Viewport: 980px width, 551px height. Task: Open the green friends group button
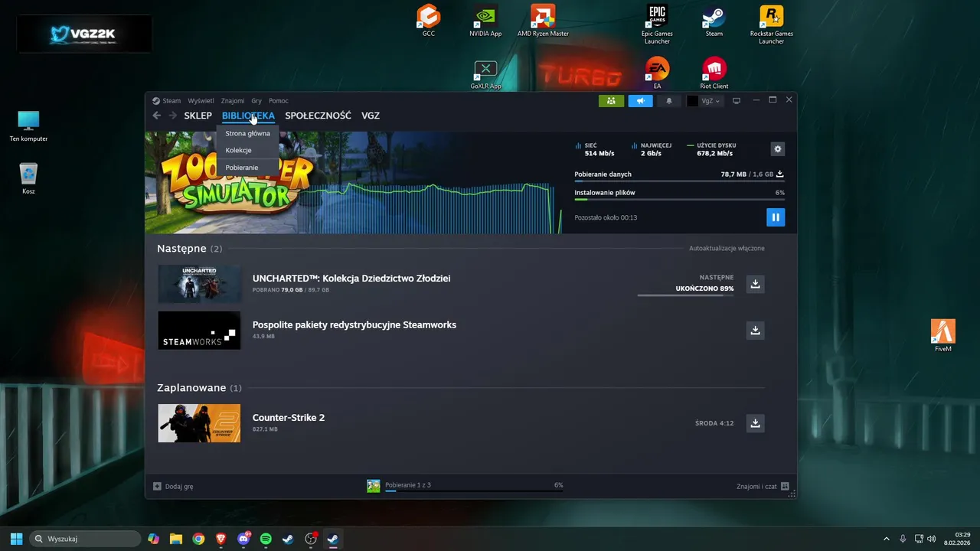(611, 101)
